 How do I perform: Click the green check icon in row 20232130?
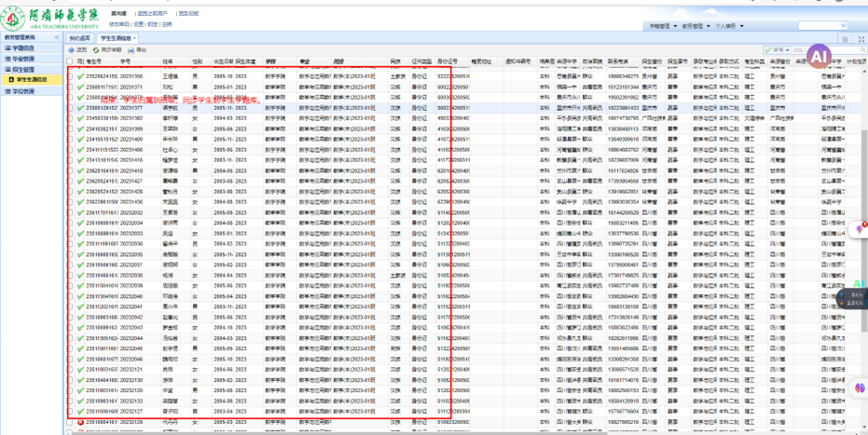click(80, 380)
